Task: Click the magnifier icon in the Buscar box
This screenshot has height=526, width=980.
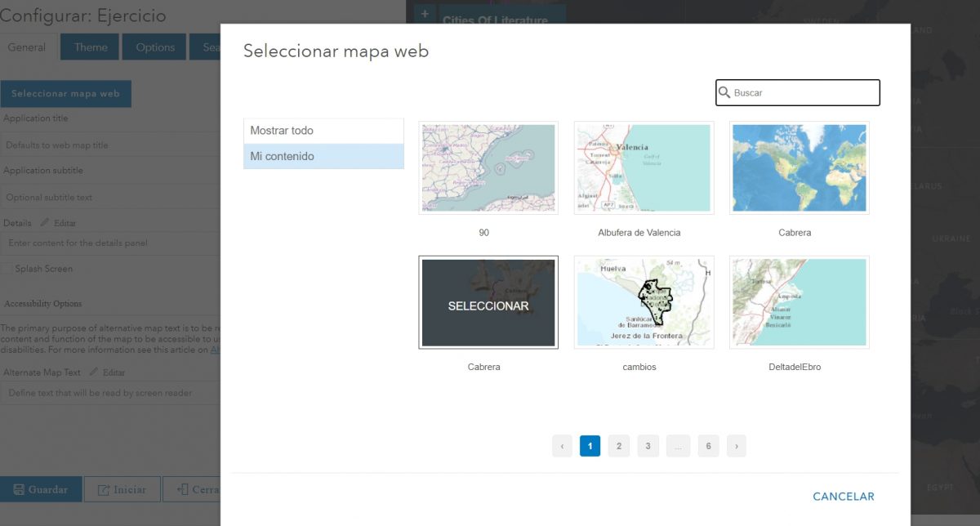Action: (724, 92)
